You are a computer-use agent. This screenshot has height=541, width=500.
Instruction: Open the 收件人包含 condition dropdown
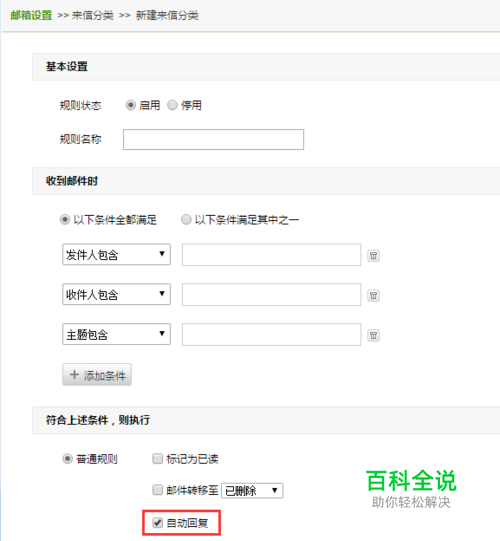click(x=116, y=294)
